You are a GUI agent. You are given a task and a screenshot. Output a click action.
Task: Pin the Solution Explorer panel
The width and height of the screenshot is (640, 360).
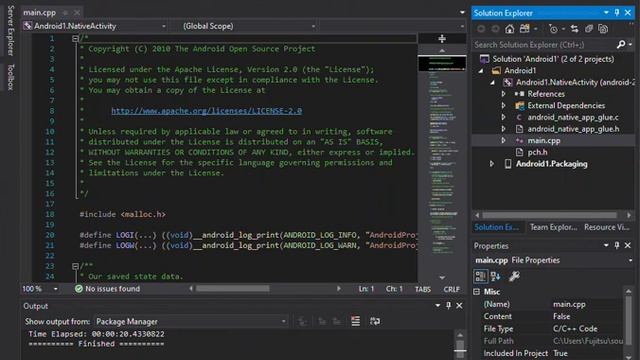[617, 13]
